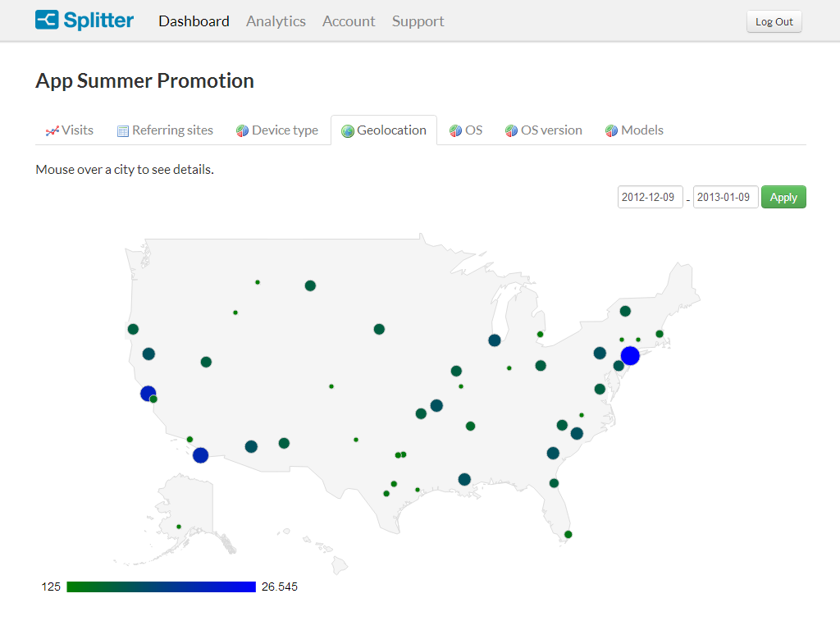Click the Log Out button

[x=774, y=21]
